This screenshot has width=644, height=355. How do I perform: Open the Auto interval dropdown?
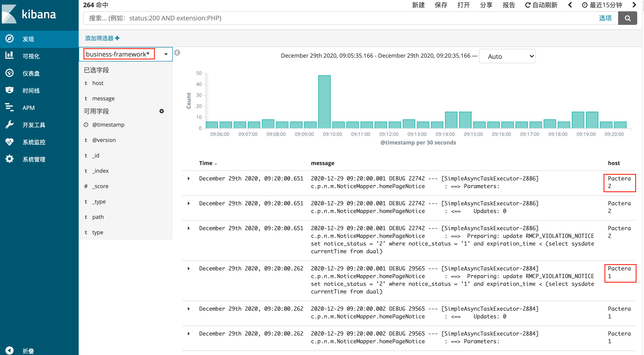(x=507, y=56)
